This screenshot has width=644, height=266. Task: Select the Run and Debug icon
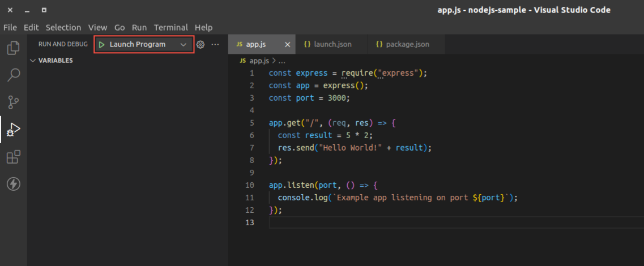pos(13,130)
